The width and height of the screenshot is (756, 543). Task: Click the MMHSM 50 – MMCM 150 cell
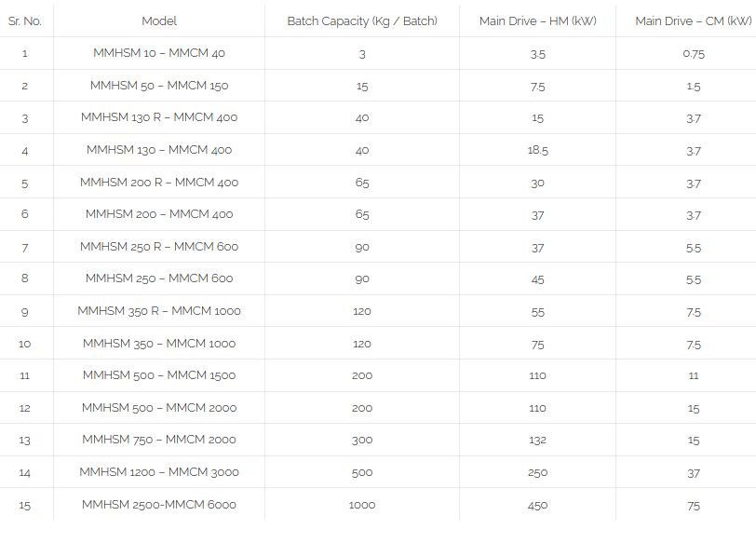[159, 86]
